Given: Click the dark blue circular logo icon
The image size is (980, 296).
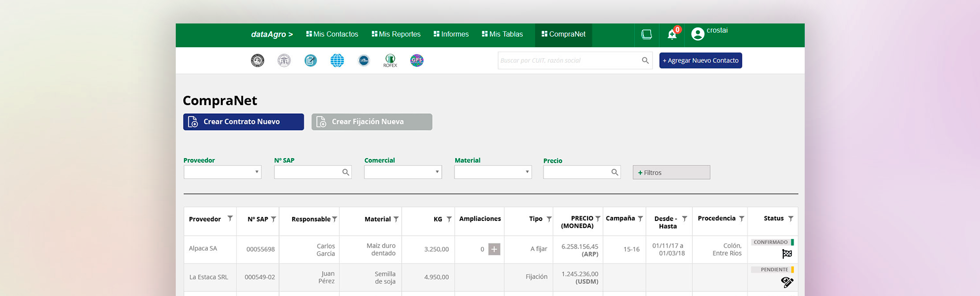Looking at the screenshot, I should [x=364, y=60].
